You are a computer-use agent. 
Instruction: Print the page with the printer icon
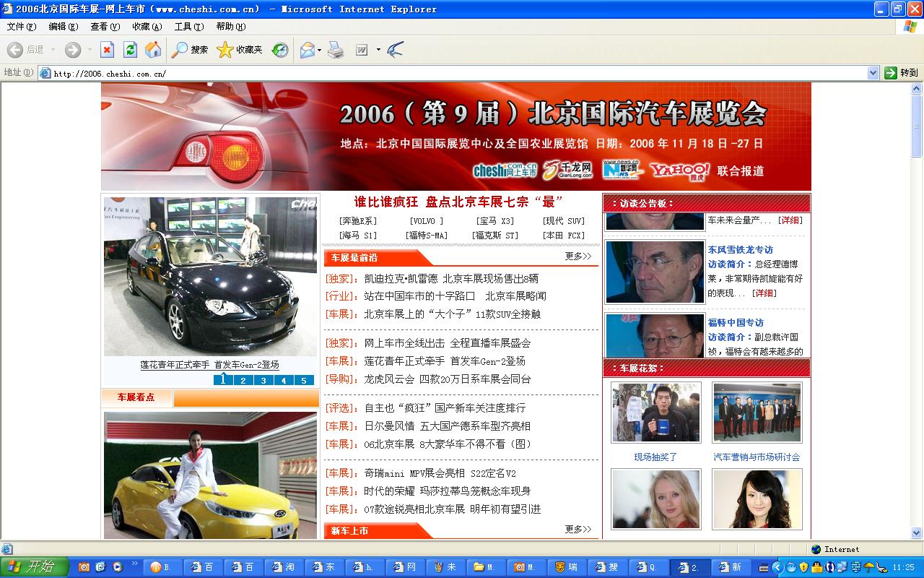(x=336, y=49)
